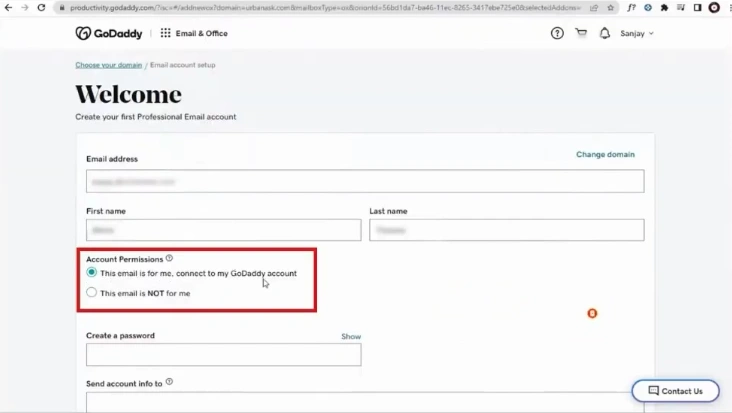
Task: Reload the page
Action: pyautogui.click(x=42, y=7)
